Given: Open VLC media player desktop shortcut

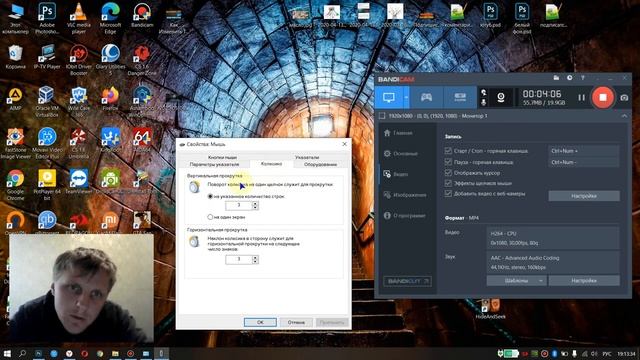Looking at the screenshot, I should coord(78,18).
